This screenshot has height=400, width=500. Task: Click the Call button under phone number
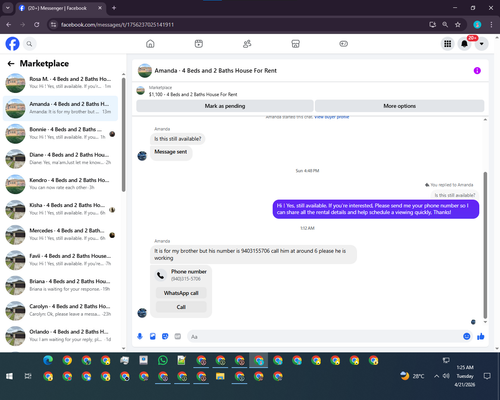pyautogui.click(x=181, y=307)
